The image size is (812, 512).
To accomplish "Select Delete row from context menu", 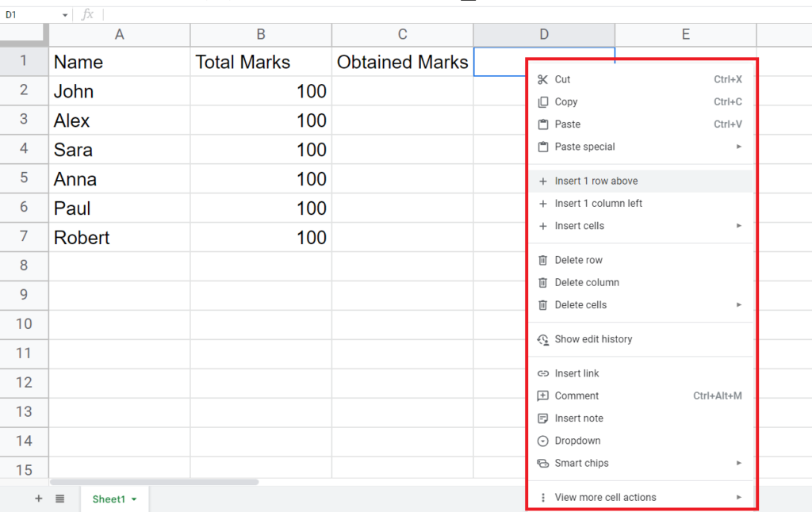I will (641, 260).
